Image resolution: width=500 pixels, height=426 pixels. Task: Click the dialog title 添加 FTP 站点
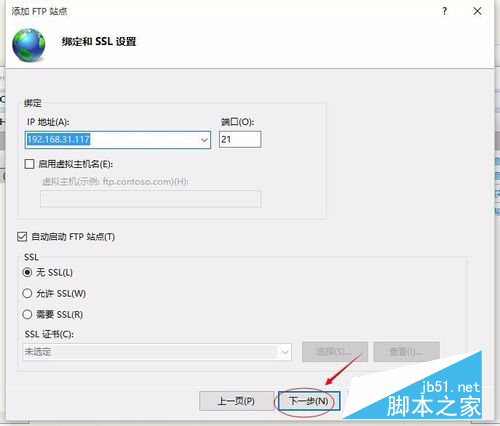pyautogui.click(x=39, y=11)
